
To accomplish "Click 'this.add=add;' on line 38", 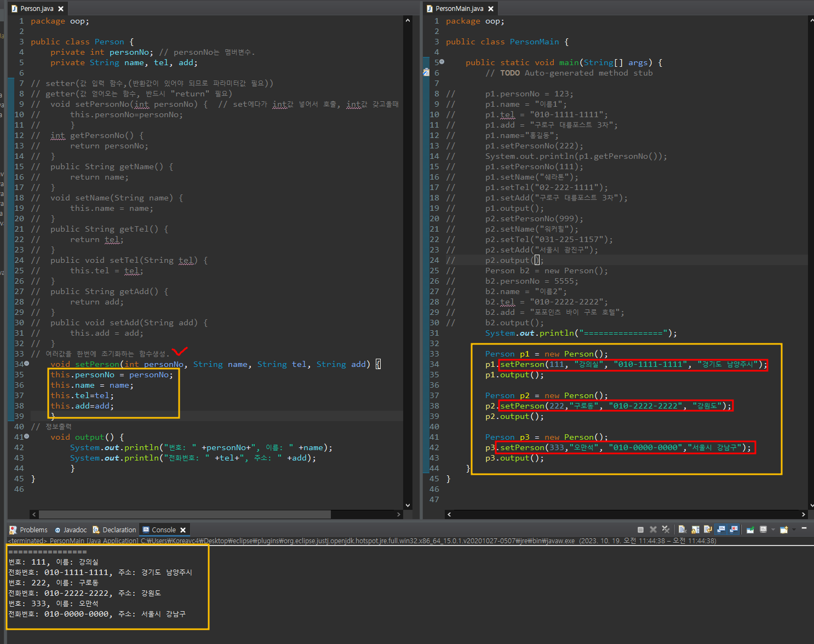I will [x=82, y=406].
